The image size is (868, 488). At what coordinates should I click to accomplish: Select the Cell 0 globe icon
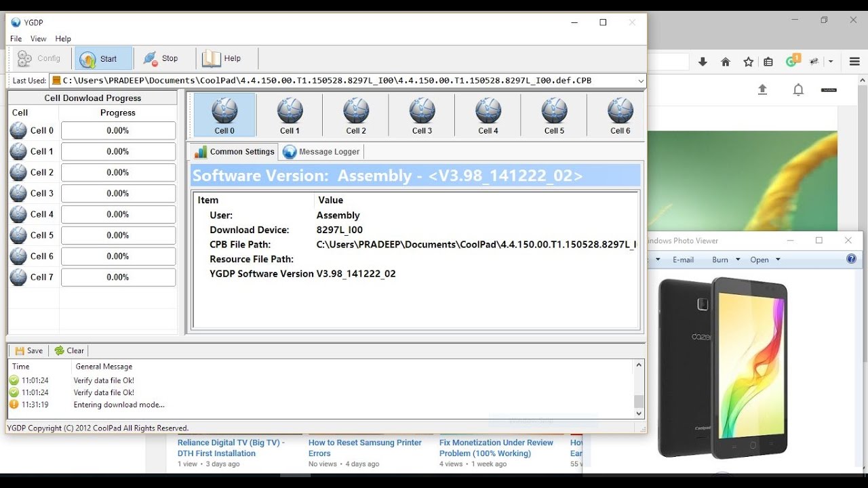[224, 111]
